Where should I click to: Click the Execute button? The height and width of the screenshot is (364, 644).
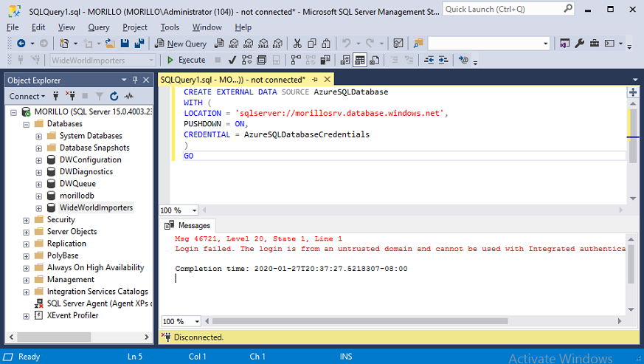pos(186,60)
